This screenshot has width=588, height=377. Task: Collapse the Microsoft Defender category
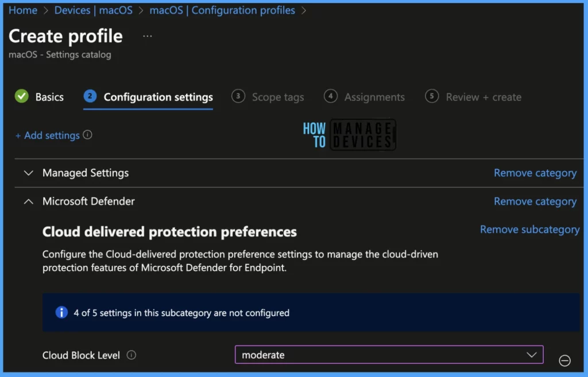(29, 201)
